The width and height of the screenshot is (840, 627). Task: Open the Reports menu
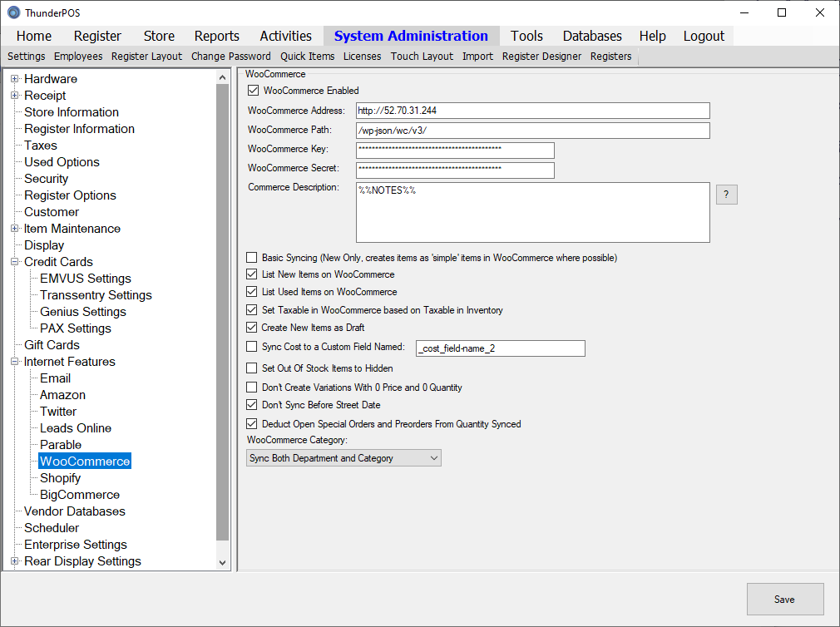[216, 36]
